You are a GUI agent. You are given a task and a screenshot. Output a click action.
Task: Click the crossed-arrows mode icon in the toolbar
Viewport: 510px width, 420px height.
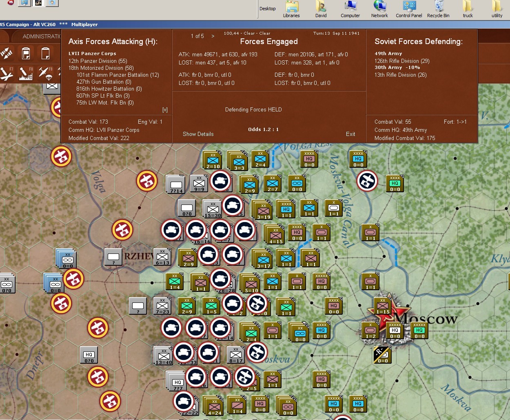pos(7,53)
